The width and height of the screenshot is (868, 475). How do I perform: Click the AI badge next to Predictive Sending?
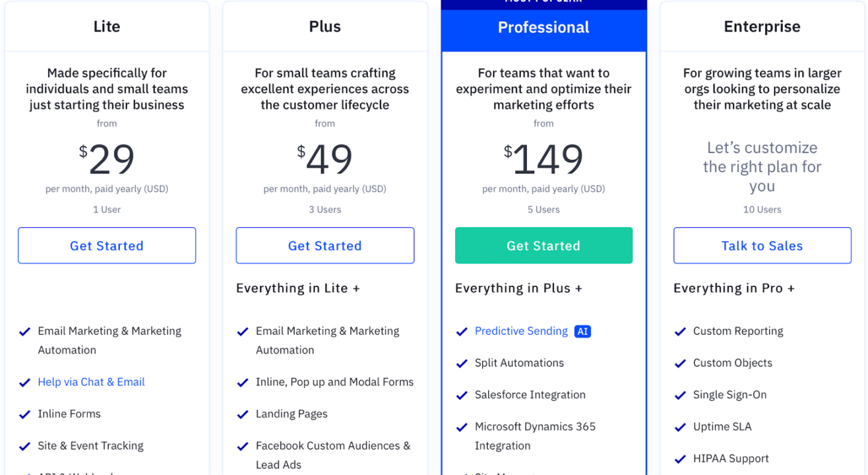[x=582, y=331]
